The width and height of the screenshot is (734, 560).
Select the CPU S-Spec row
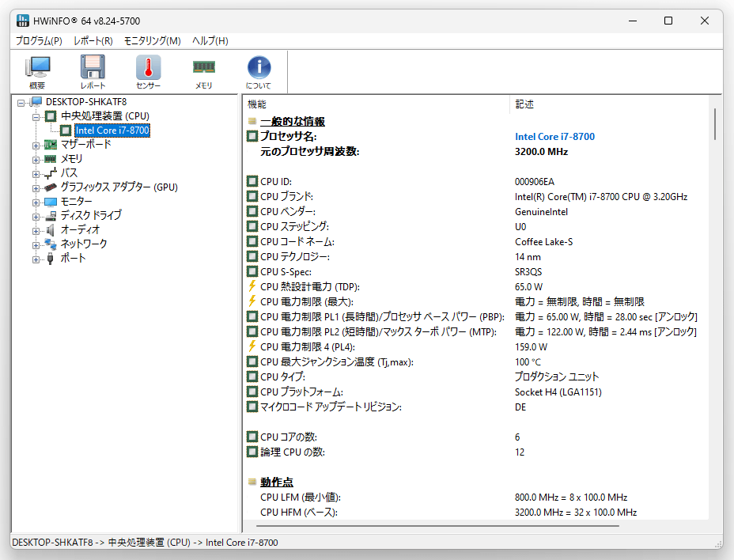click(475, 271)
